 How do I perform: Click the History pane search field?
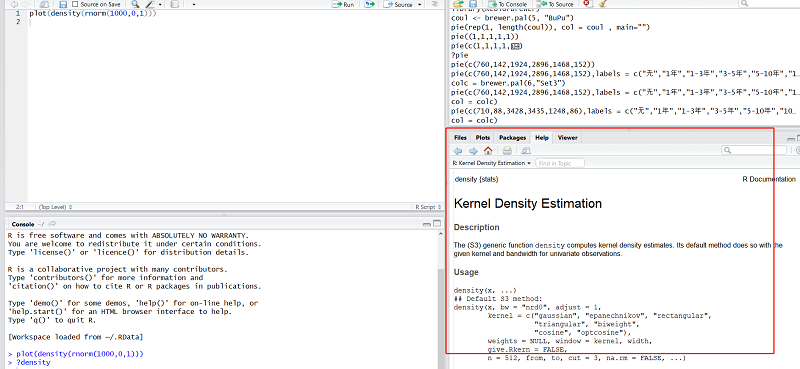pos(769,4)
